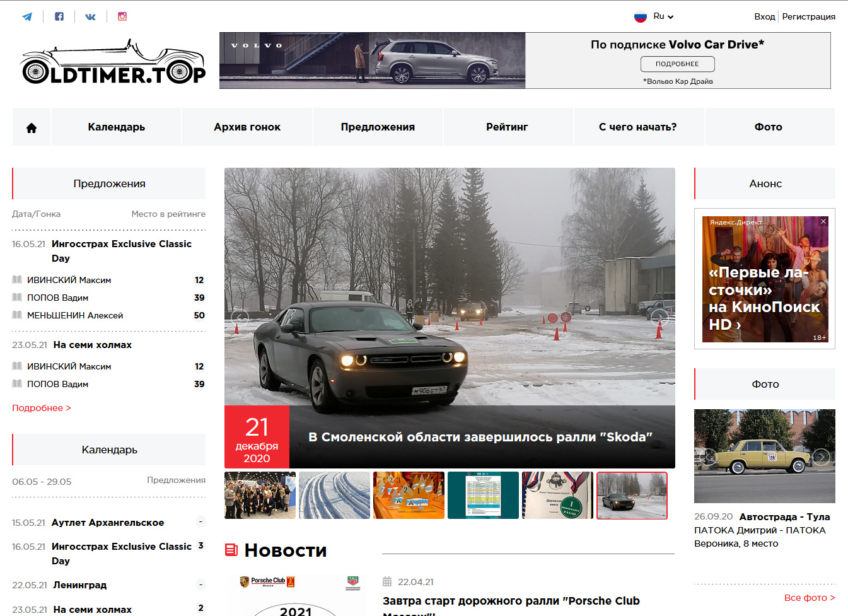Close the Yandex Direct ad
Viewport: 848px width, 616px height.
823,221
